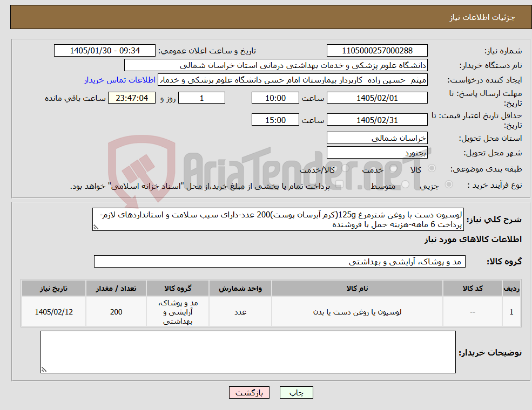Image resolution: width=532 pixels, height=410 pixels.
Task: Click the شرح کلی نیاز label
Action: point(494,220)
